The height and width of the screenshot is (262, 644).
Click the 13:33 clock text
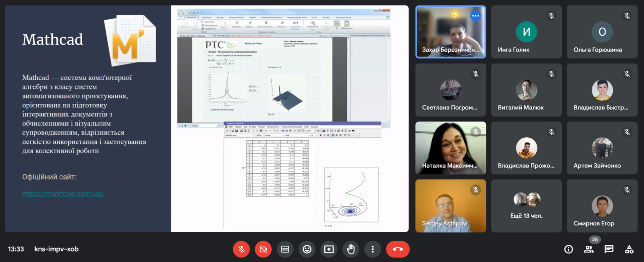pos(16,249)
